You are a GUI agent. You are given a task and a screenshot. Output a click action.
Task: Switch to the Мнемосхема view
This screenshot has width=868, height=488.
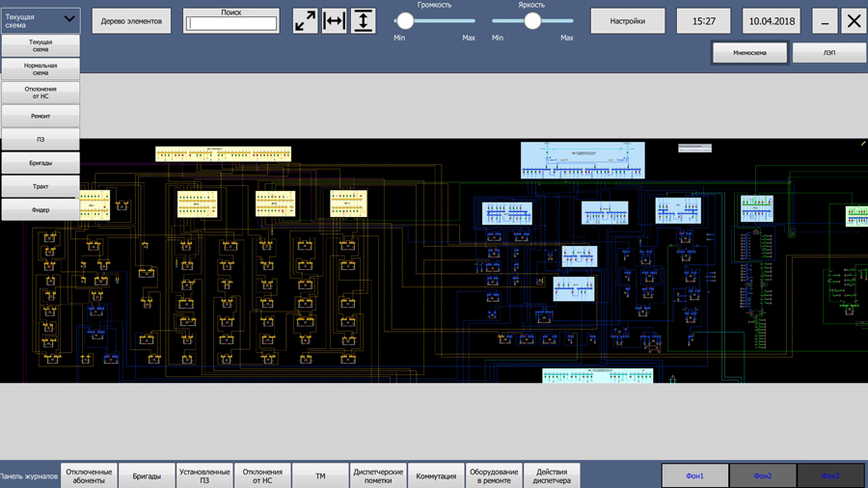pyautogui.click(x=749, y=53)
